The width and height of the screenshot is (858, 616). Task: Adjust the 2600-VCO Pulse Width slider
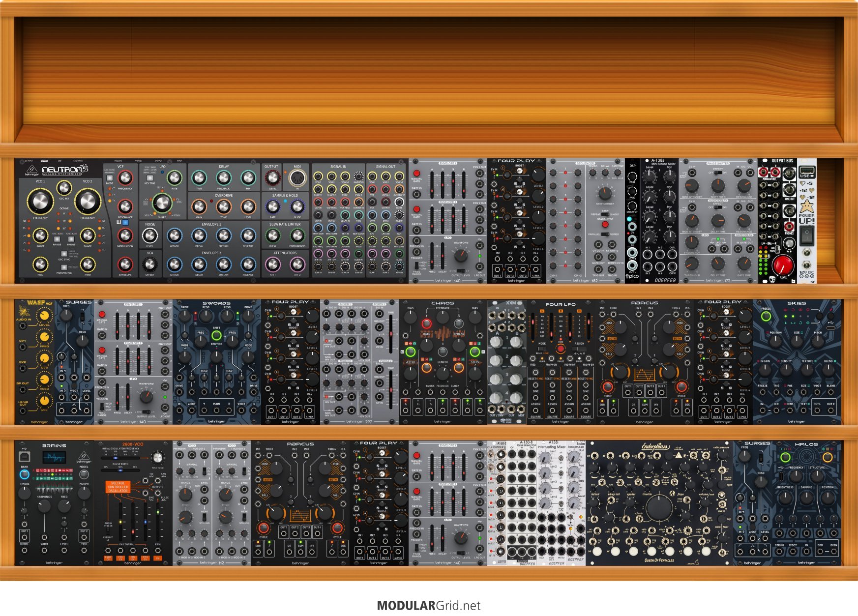pos(120,470)
